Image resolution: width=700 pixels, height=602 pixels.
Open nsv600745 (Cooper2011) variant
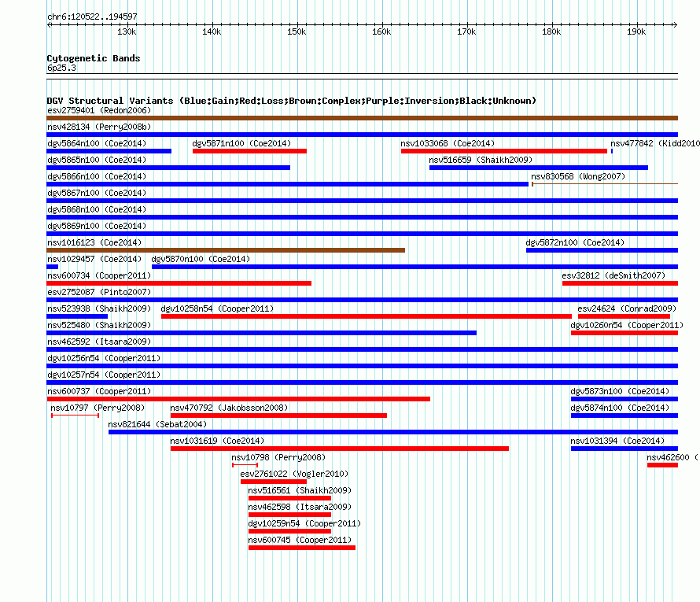tap(300, 540)
